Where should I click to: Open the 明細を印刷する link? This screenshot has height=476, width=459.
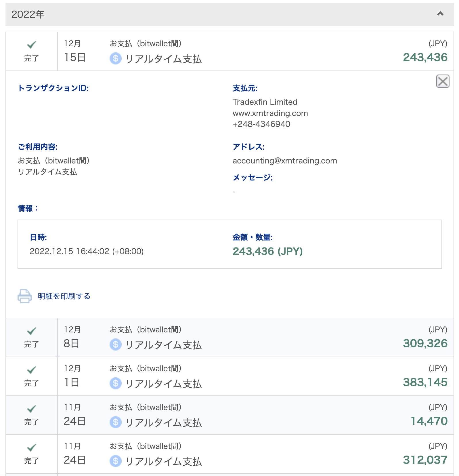coord(64,296)
